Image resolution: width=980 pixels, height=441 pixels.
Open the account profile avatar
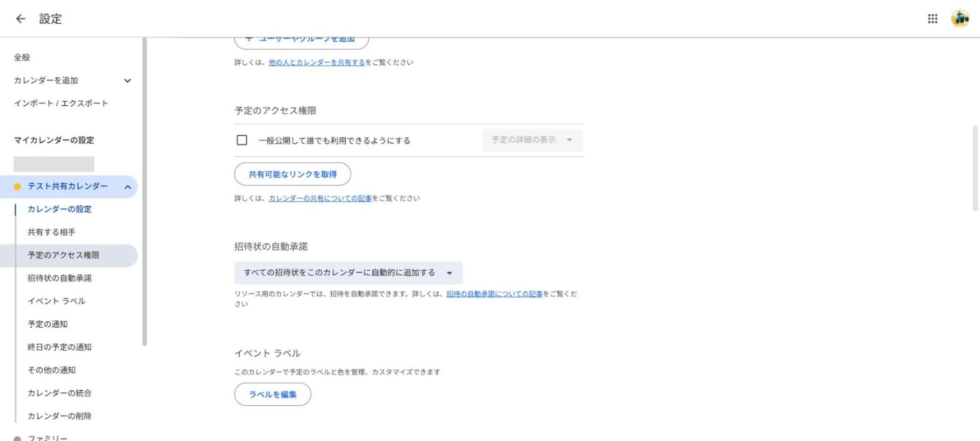[x=960, y=19]
